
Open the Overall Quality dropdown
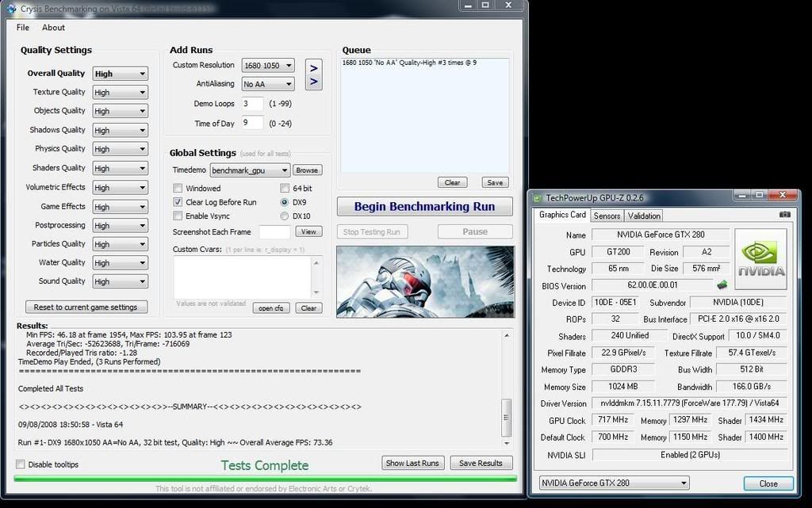point(120,74)
